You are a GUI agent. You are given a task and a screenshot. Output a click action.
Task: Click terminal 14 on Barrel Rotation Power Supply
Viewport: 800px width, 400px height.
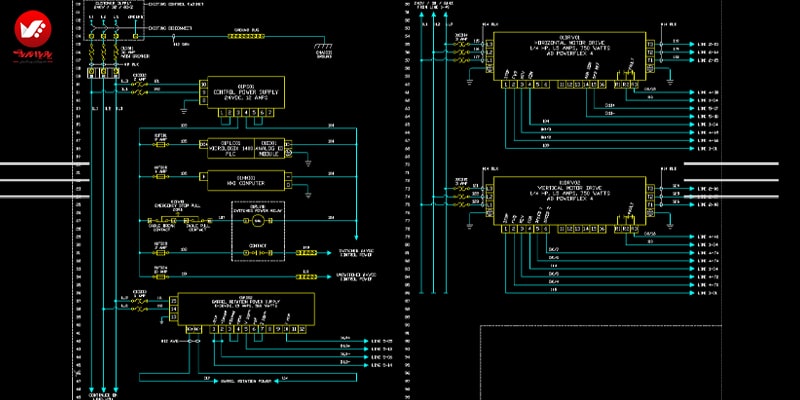pos(173,309)
